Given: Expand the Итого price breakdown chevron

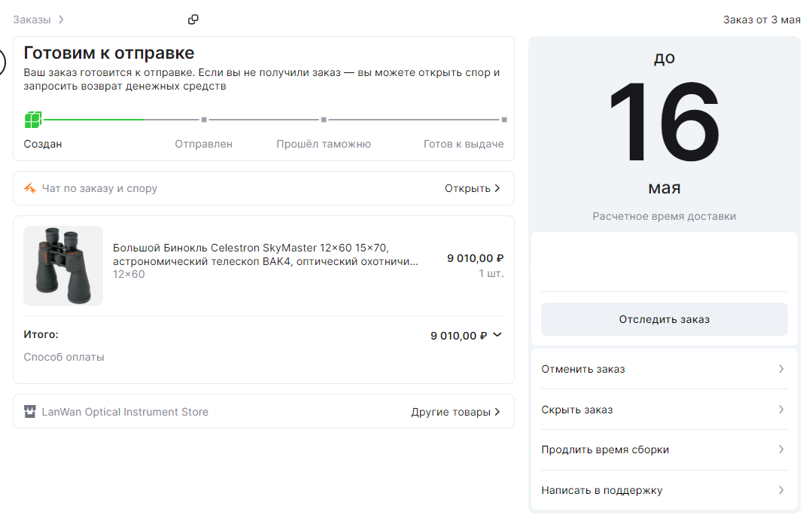Looking at the screenshot, I should pos(497,335).
